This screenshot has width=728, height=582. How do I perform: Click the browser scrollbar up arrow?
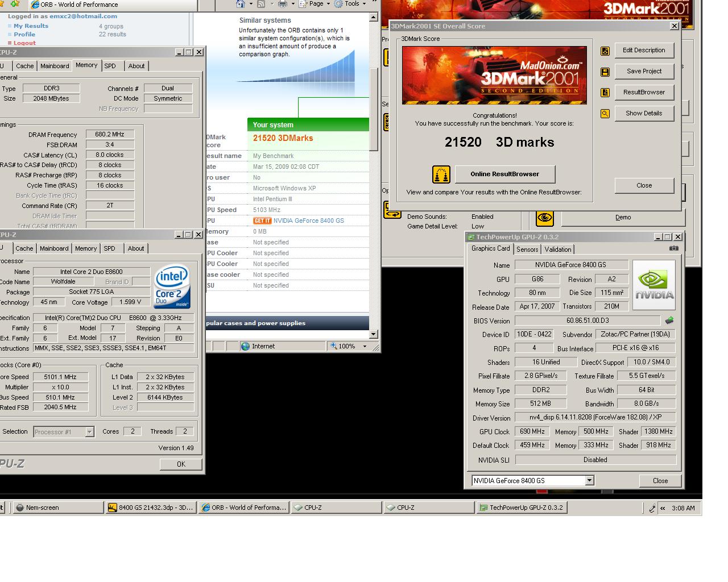coord(373,17)
